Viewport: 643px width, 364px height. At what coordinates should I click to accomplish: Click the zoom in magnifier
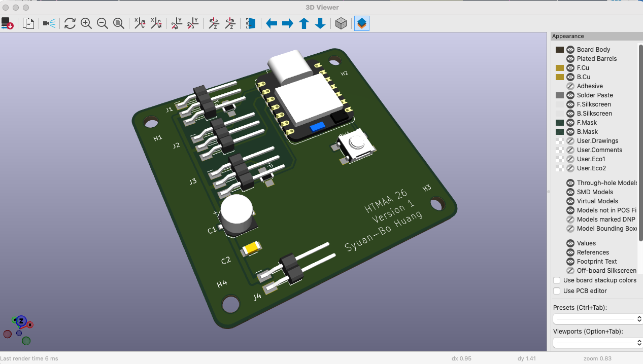86,23
